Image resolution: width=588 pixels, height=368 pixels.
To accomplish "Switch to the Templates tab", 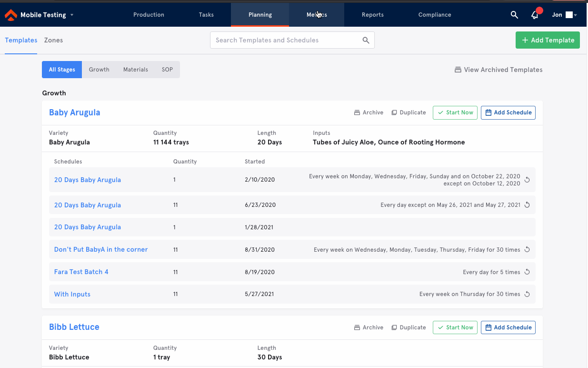I will (21, 41).
